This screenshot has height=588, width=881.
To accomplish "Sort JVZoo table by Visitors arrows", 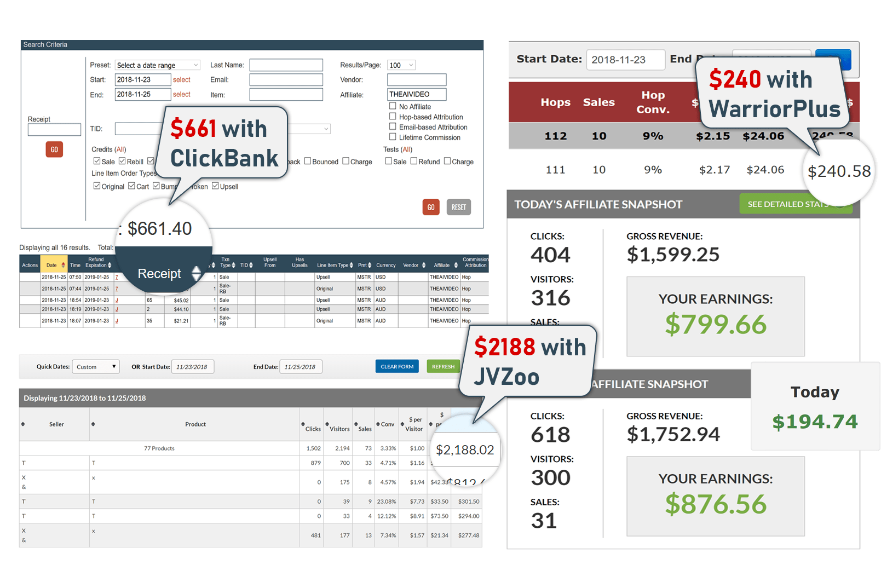I will (327, 424).
